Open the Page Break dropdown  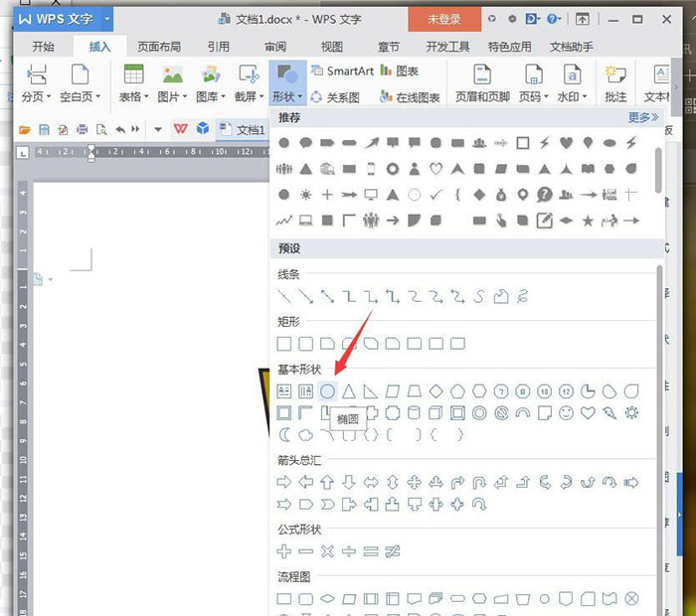(37, 84)
